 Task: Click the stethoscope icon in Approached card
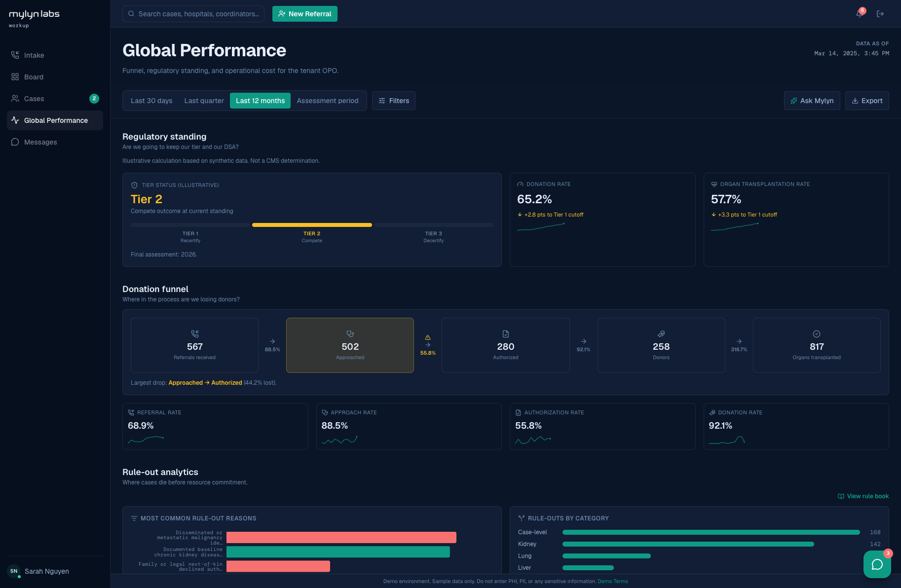(x=350, y=334)
